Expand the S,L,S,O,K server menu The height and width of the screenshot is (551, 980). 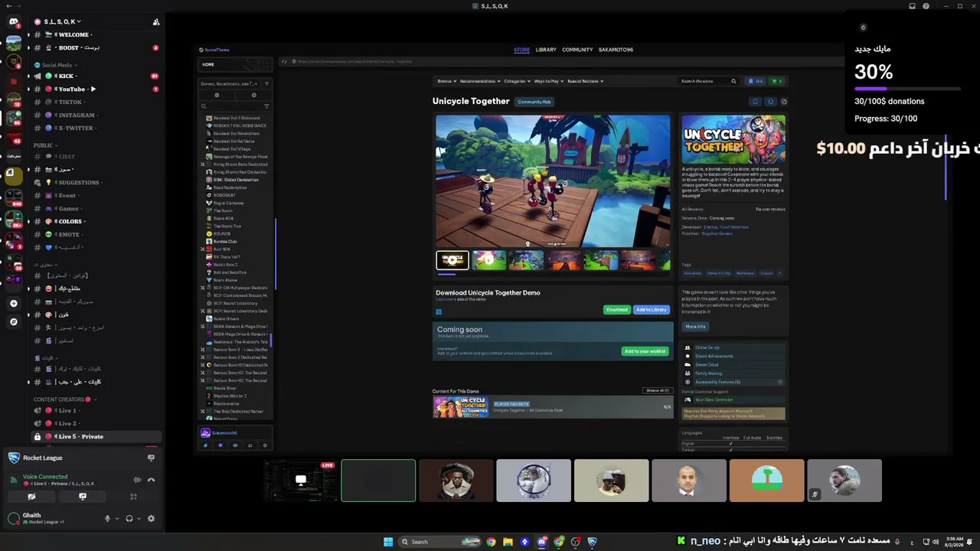click(62, 21)
